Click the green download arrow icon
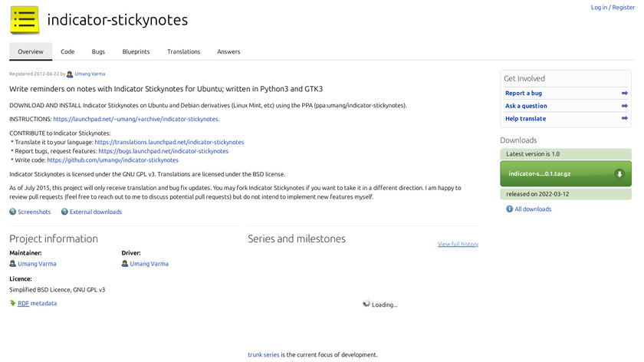Screen dimensions: 644x362 point(619,174)
